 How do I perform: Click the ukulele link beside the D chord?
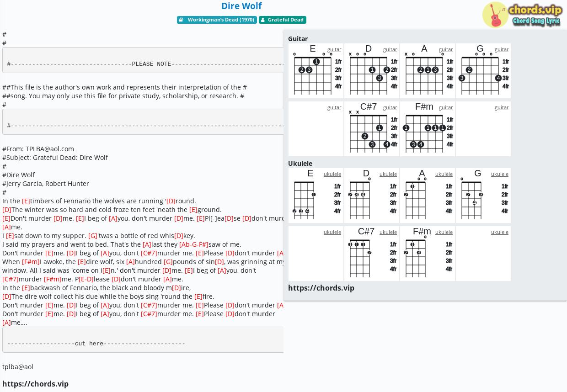(388, 174)
